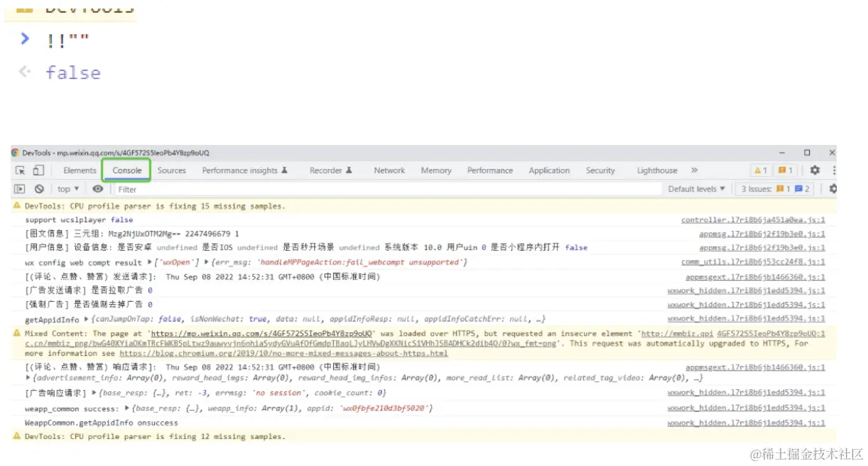Open the Security tab
The height and width of the screenshot is (466, 868).
coord(600,170)
